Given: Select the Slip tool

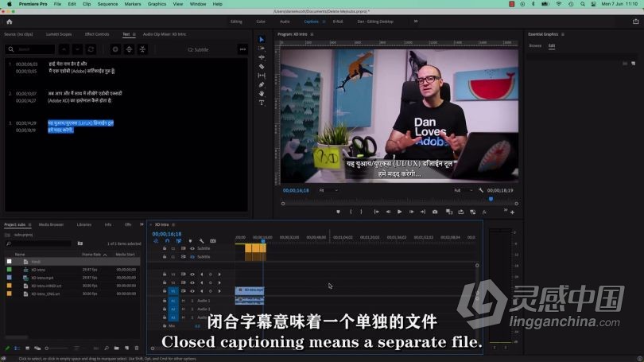Looking at the screenshot, I should [x=262, y=76].
